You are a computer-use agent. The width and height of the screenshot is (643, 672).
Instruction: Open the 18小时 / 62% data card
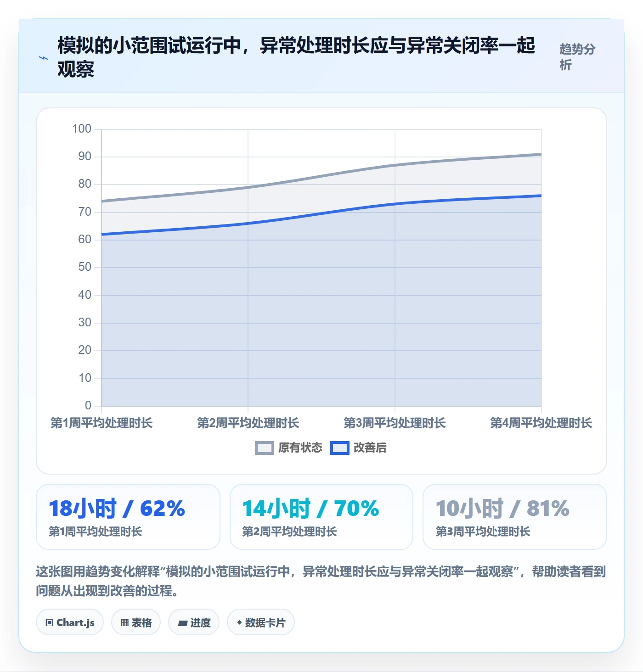point(128,517)
